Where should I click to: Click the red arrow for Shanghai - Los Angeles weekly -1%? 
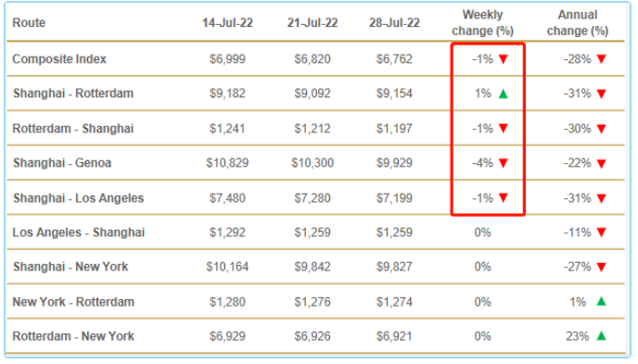coord(504,198)
